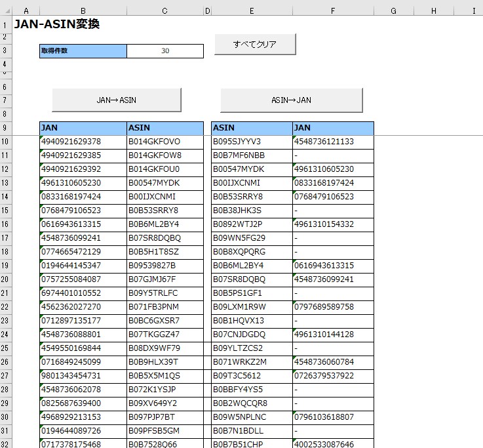Select JAN cell 0796103618807
The height and width of the screenshot is (448, 483).
(334, 417)
